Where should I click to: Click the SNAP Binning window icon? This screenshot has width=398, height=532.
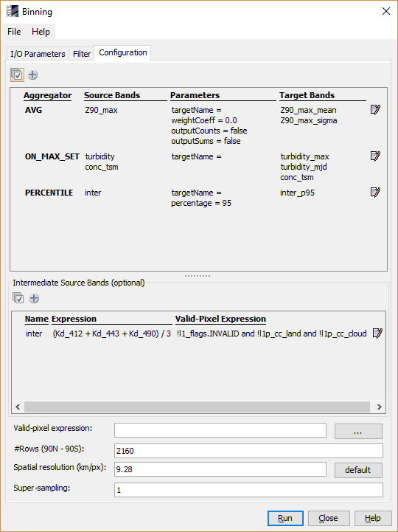(x=13, y=12)
